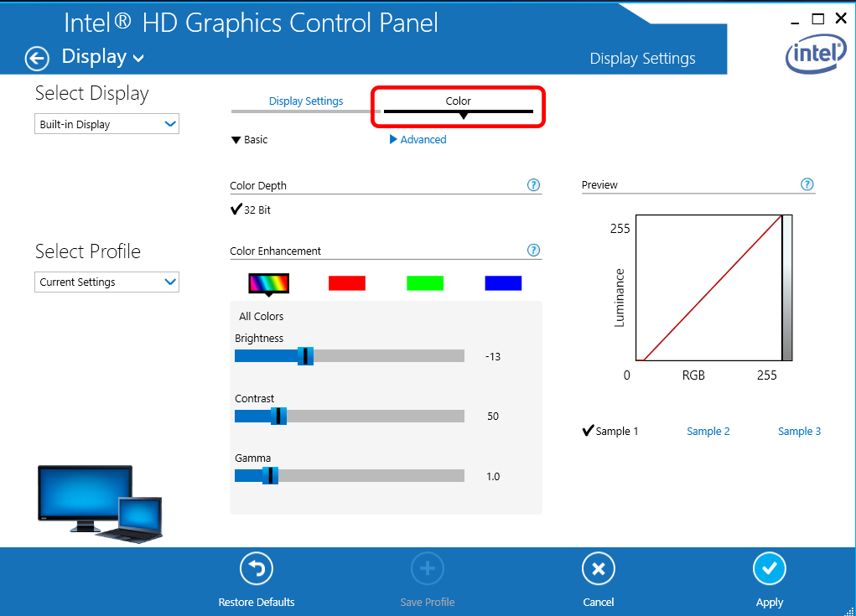
Task: Open the Color Enhancement help icon
Action: tap(533, 250)
